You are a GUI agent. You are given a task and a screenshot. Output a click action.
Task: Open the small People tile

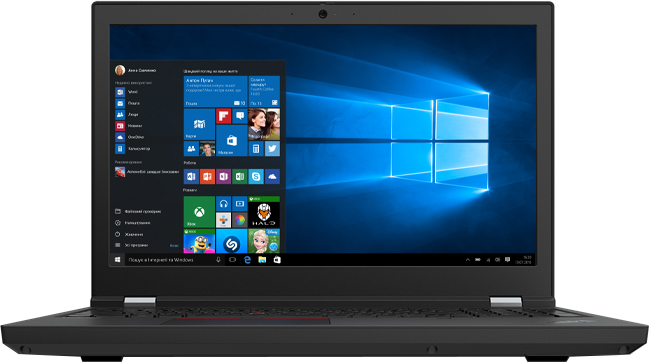pos(191,149)
